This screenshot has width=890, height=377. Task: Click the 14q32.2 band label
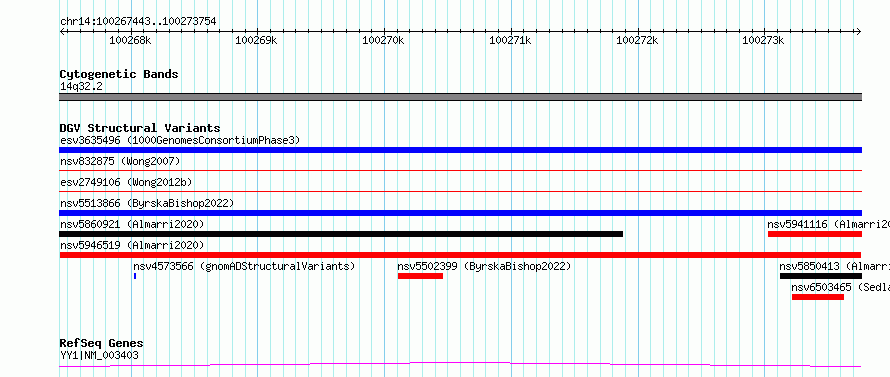81,87
